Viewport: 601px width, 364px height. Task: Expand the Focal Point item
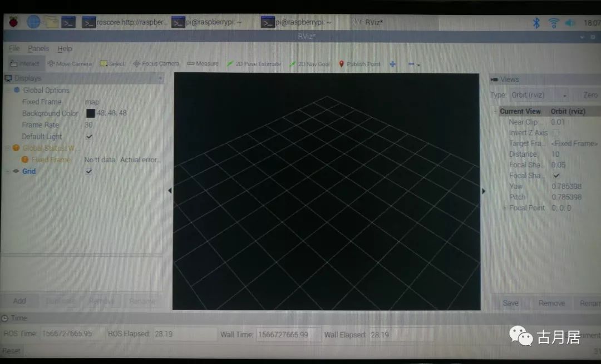coord(504,208)
